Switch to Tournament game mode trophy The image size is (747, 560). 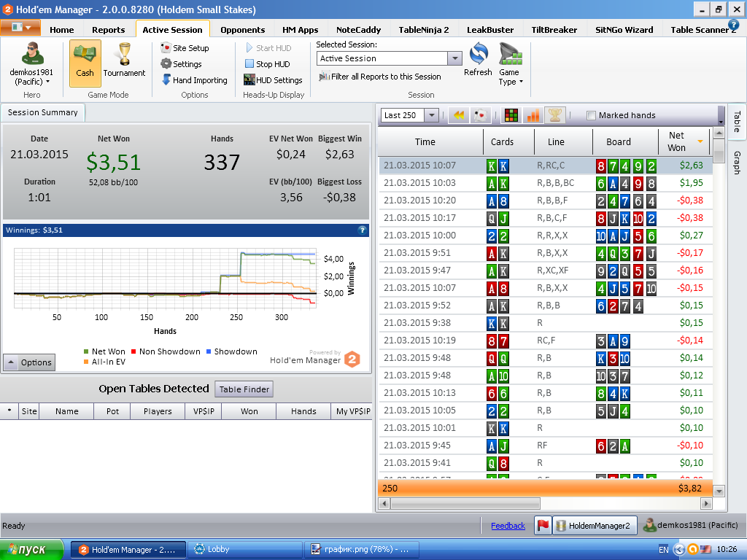coord(124,61)
